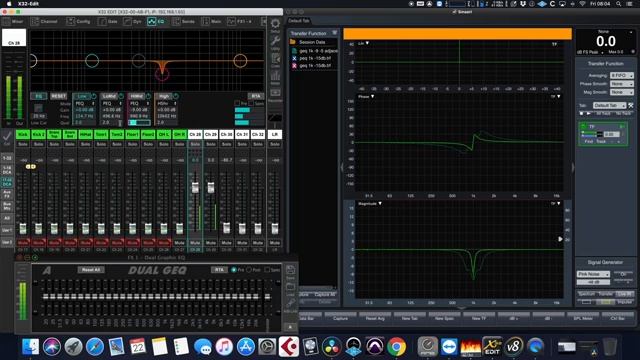Toggle the Low band power icon
The height and width of the screenshot is (360, 640).
pos(94,96)
